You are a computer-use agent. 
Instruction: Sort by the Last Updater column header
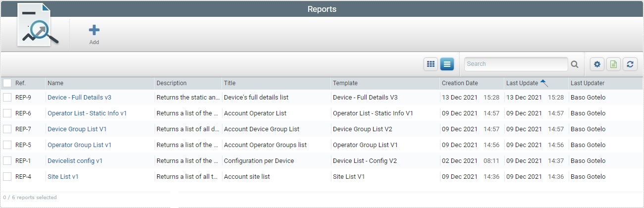[588, 83]
